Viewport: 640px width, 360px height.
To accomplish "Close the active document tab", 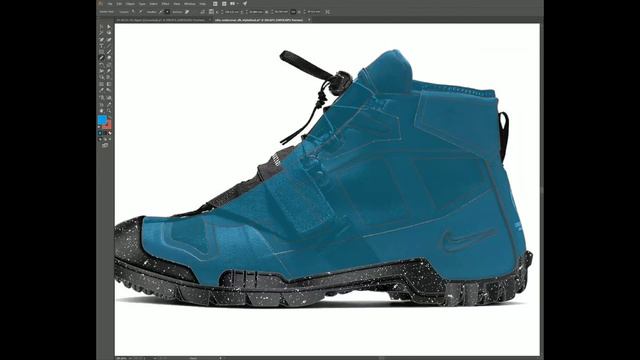I will (x=309, y=19).
